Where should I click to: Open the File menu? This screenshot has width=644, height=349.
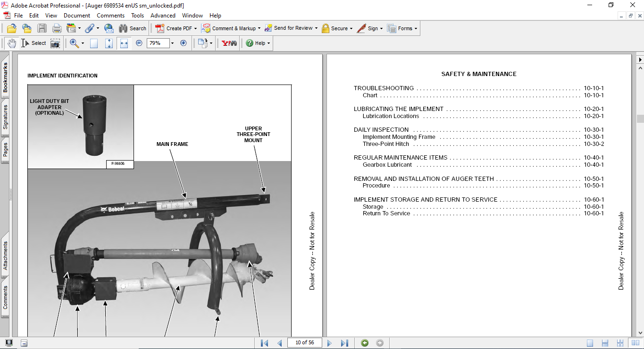pos(18,16)
